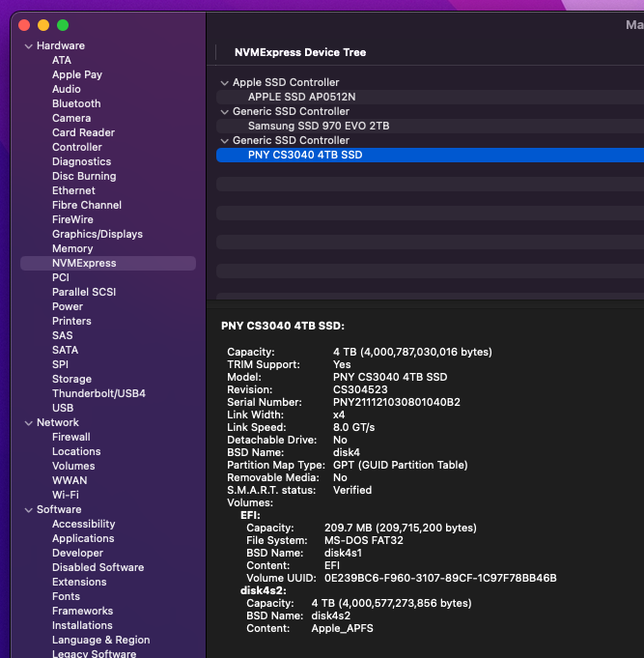
Task: Collapse Generic SSD Controller above PNY SSD
Action: [225, 141]
